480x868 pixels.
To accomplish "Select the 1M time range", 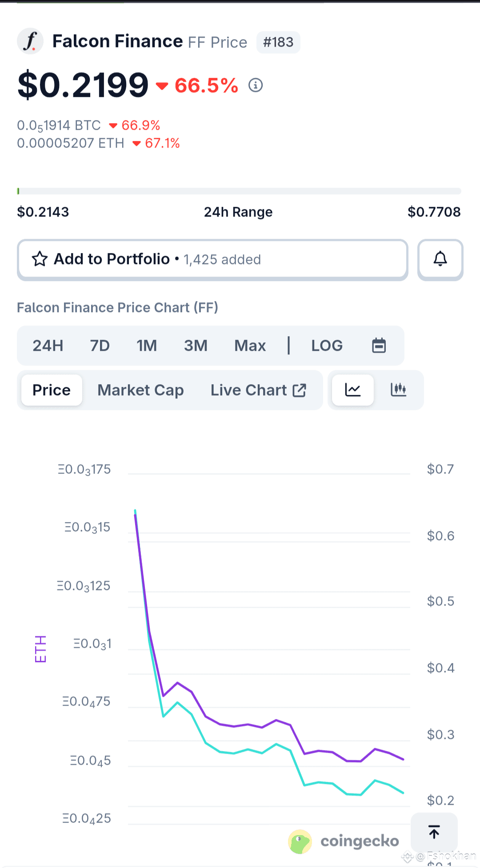I will pyautogui.click(x=147, y=346).
